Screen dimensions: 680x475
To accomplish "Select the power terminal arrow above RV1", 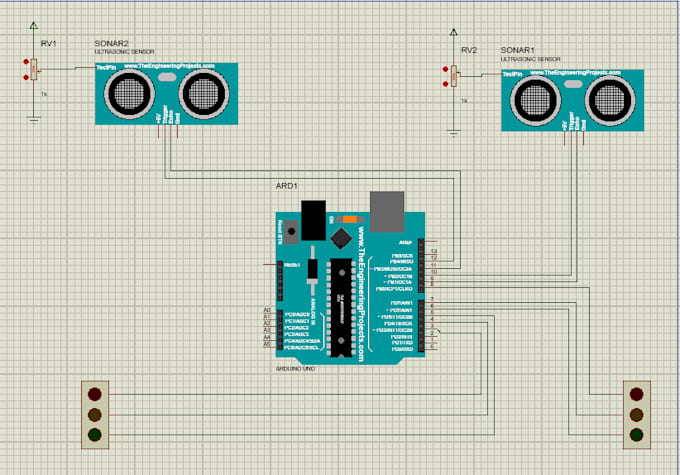I will coord(33,25).
